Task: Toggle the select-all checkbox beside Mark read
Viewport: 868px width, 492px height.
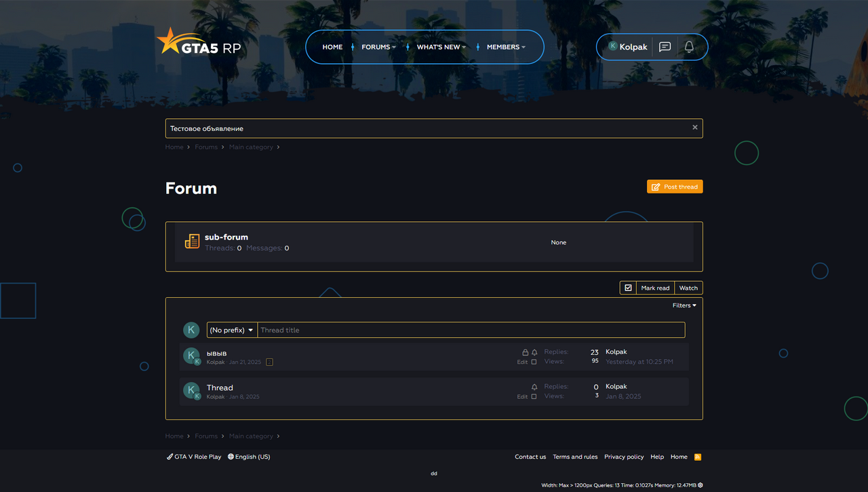Action: point(628,288)
